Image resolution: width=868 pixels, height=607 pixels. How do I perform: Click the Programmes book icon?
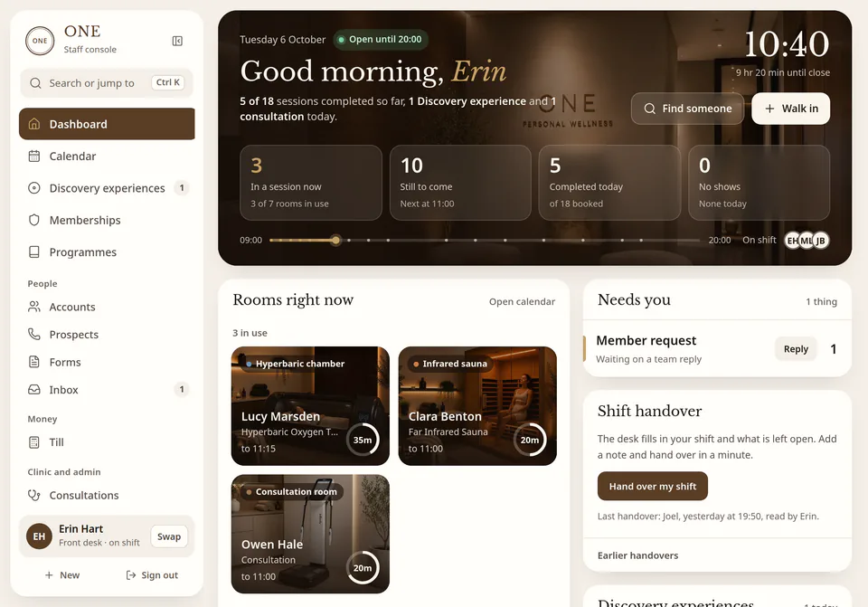pyautogui.click(x=34, y=252)
